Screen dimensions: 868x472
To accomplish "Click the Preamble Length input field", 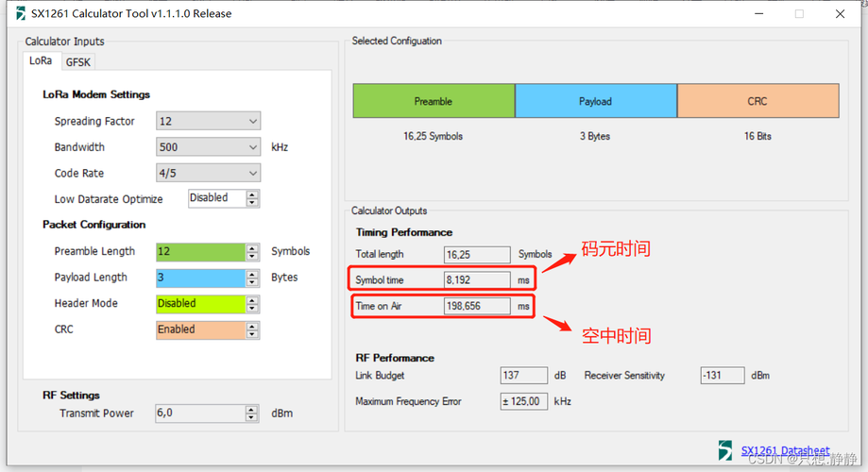I will (x=201, y=252).
